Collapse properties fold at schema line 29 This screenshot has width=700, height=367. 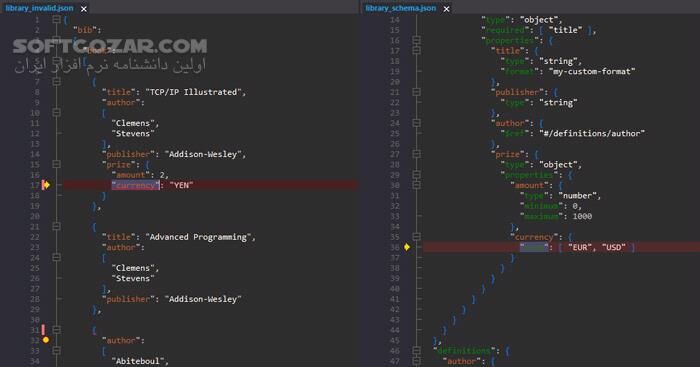click(416, 175)
